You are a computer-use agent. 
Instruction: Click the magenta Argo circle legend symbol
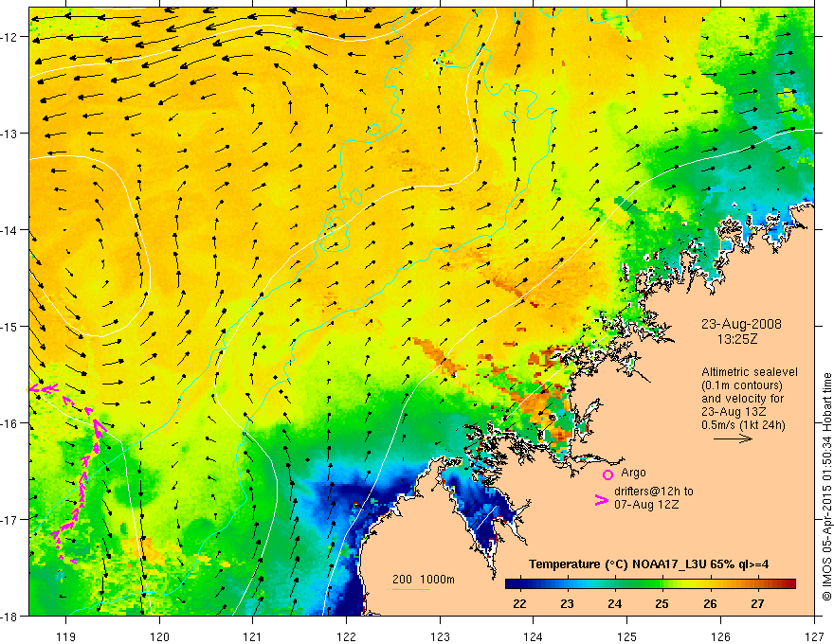[607, 474]
